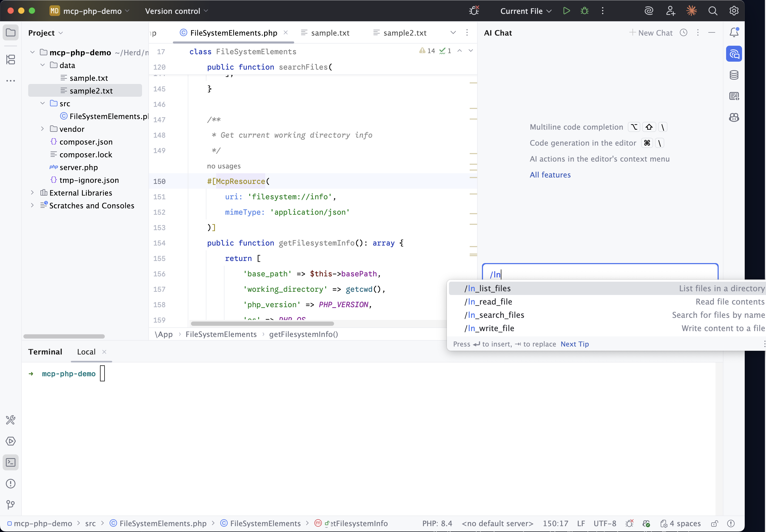Screen dimensions: 766x532
Task: Go to previous highlighted error arrow
Action: (459, 51)
